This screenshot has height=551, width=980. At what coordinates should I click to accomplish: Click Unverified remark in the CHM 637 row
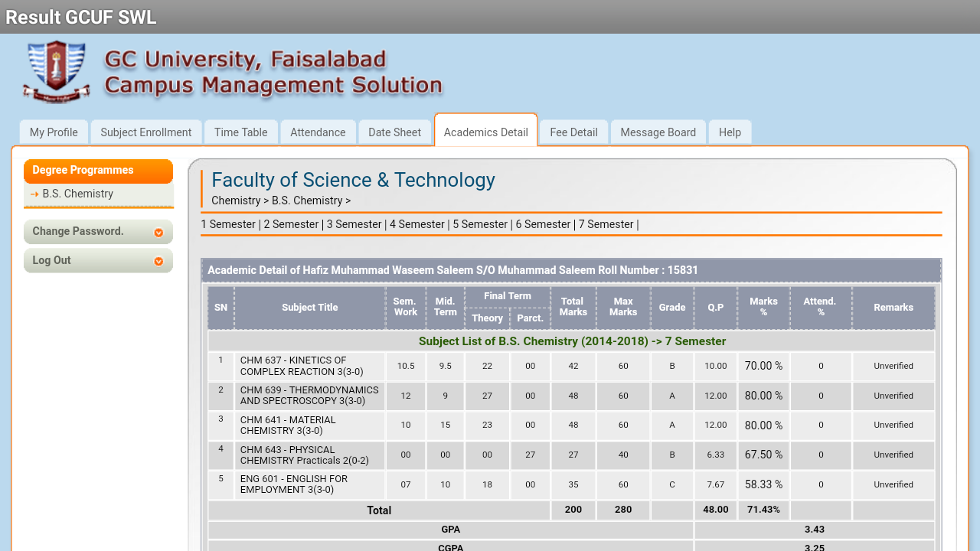(893, 366)
